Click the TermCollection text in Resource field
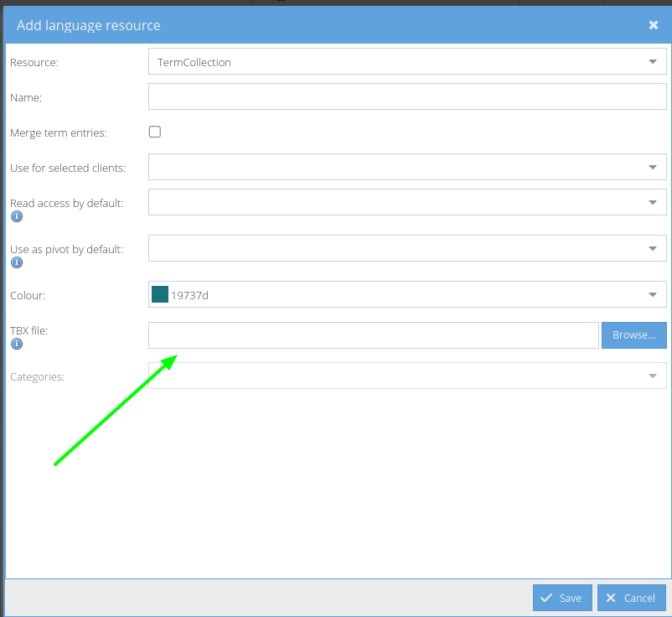Screen dimensions: 672x617 tap(194, 62)
